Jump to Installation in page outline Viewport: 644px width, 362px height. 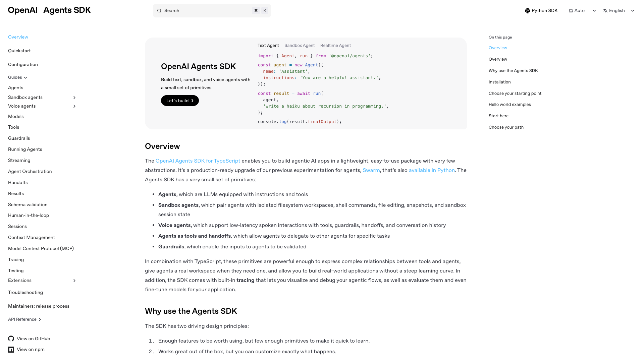pos(499,82)
